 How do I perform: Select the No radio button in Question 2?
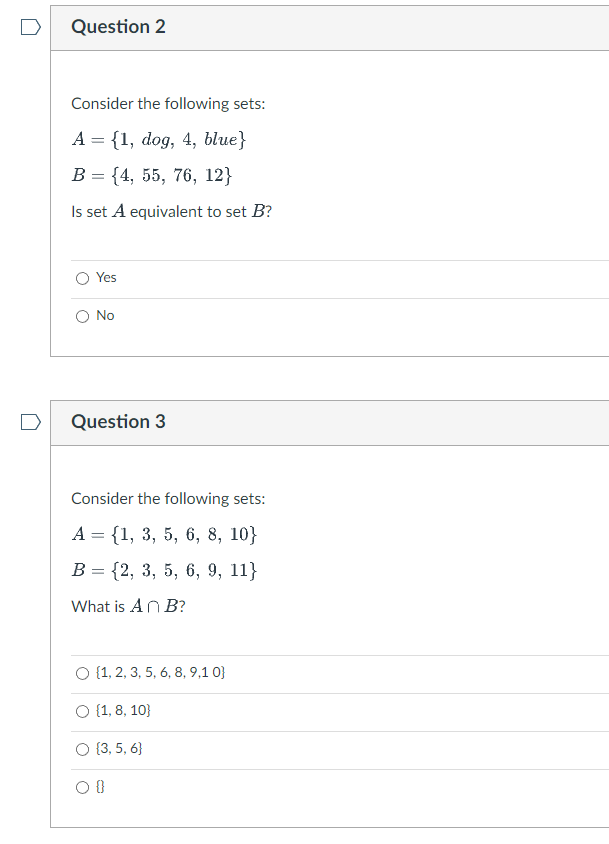(82, 315)
